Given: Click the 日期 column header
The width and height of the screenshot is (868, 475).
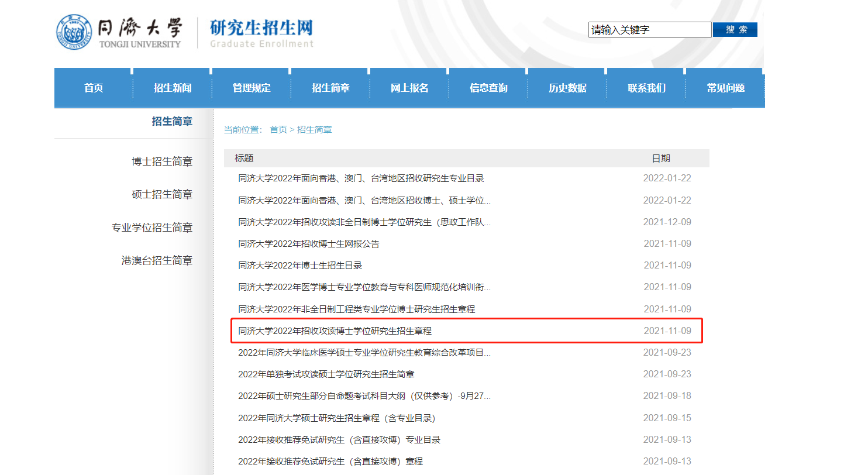Looking at the screenshot, I should click(x=662, y=159).
